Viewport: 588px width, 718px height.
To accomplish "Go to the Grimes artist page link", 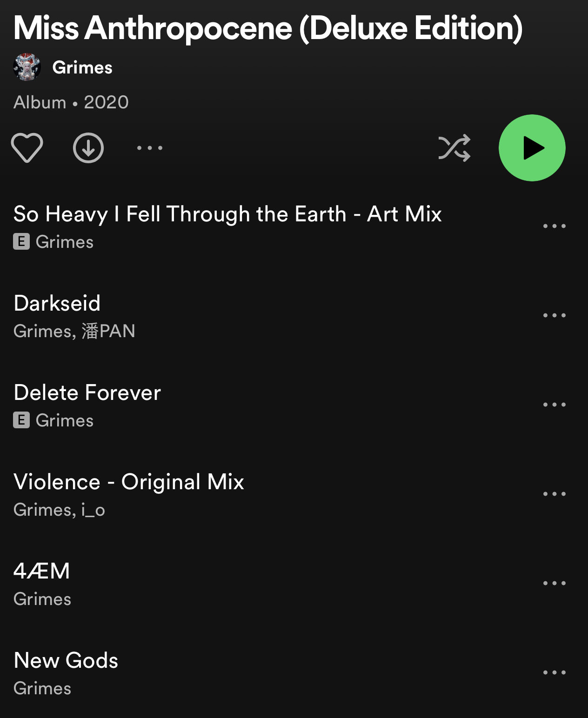I will pyautogui.click(x=82, y=67).
